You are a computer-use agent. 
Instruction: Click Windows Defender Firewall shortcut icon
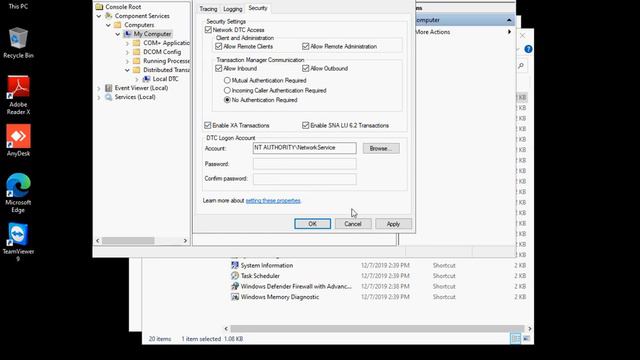click(x=235, y=286)
